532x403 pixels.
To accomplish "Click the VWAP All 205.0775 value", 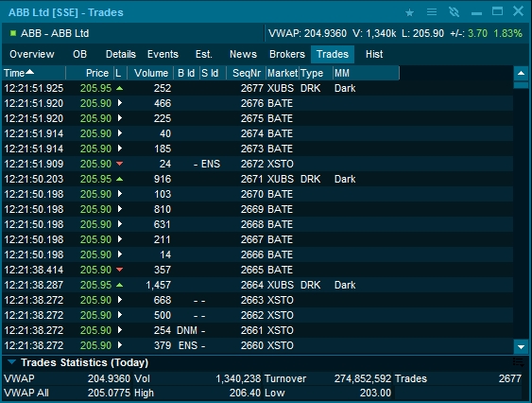I will tap(109, 393).
